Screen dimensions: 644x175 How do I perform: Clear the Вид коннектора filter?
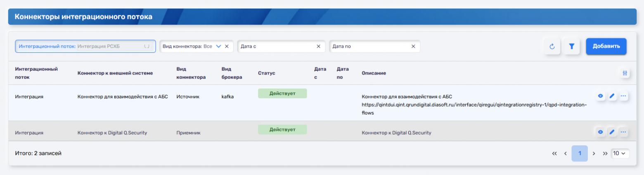coord(227,47)
